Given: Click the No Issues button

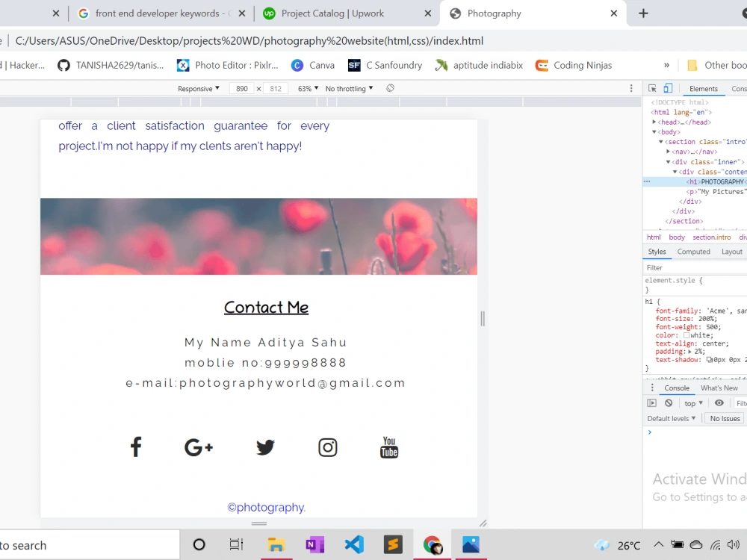Looking at the screenshot, I should pos(725,419).
